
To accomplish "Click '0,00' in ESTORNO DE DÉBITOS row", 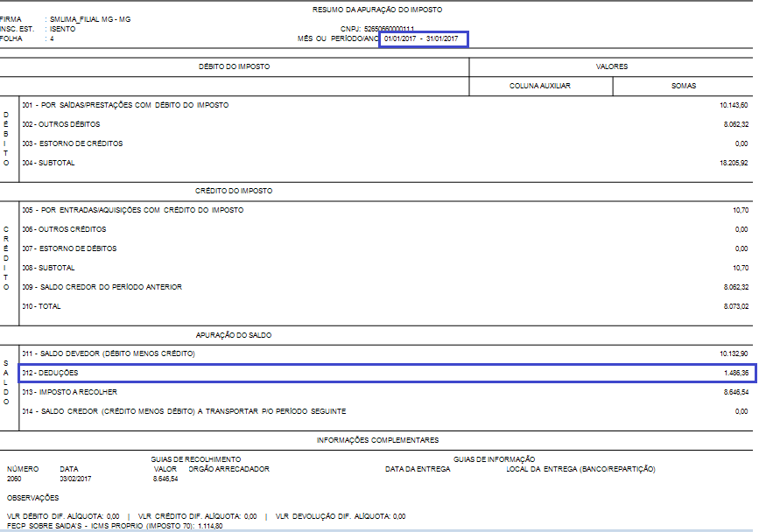I will [741, 248].
